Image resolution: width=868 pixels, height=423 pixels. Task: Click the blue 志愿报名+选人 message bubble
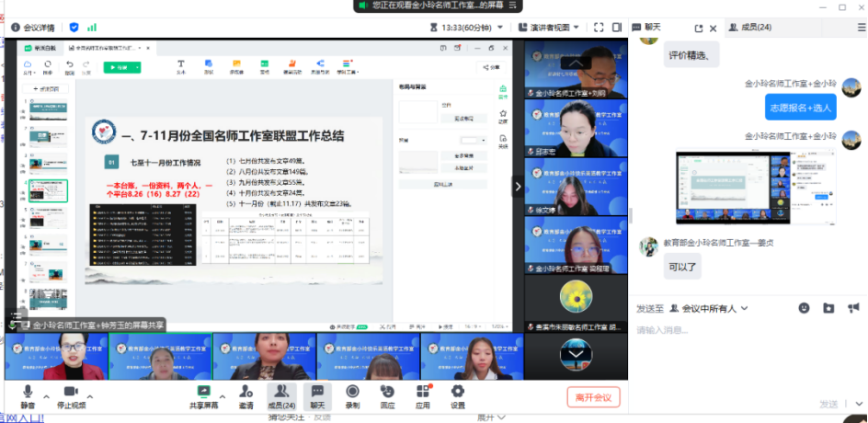[x=801, y=108]
